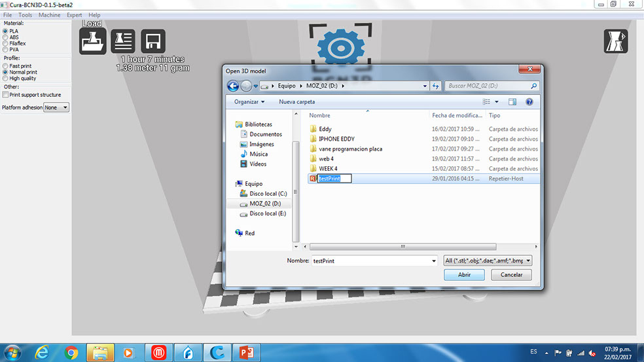
Task: Open the address bar history dropdown
Action: (x=425, y=86)
